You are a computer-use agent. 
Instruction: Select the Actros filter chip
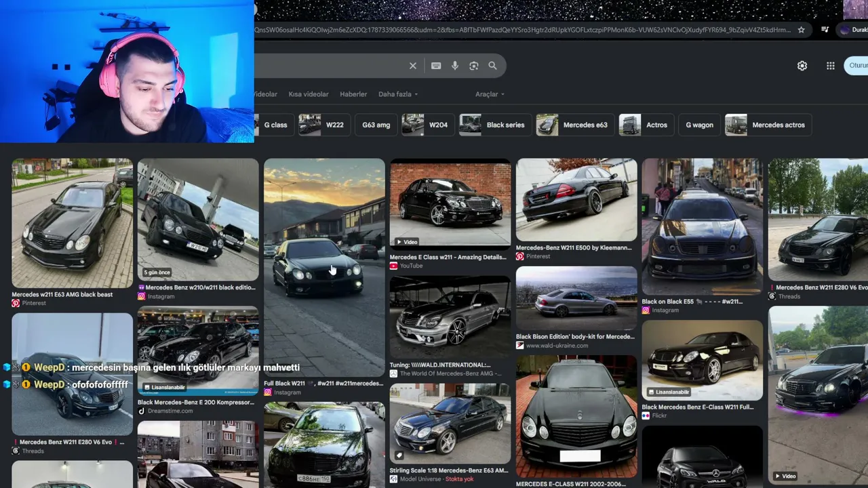[646, 125]
